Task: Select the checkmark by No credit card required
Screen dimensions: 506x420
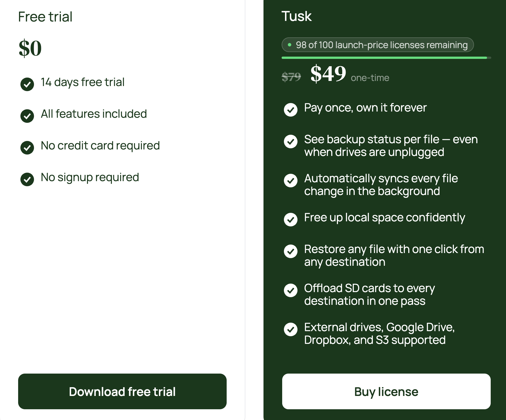Action: [x=27, y=147]
